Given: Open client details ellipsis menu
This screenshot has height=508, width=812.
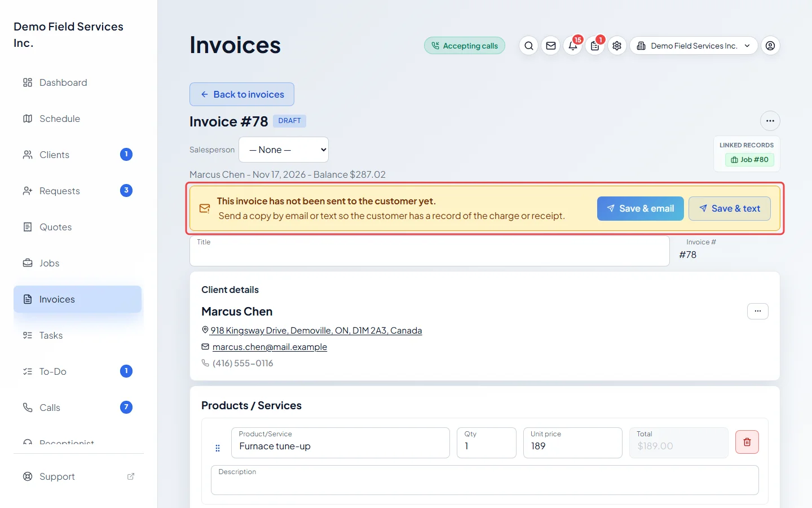Looking at the screenshot, I should (758, 311).
